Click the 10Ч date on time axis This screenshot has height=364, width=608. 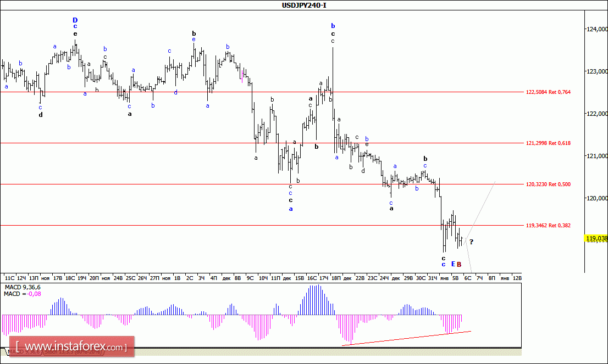coord(263,278)
